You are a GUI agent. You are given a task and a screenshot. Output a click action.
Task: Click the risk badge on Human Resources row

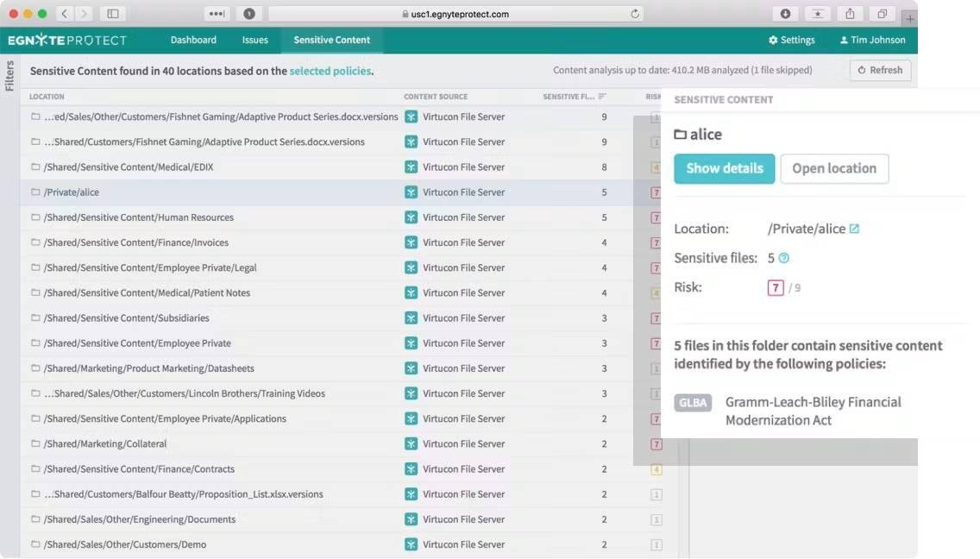(656, 217)
